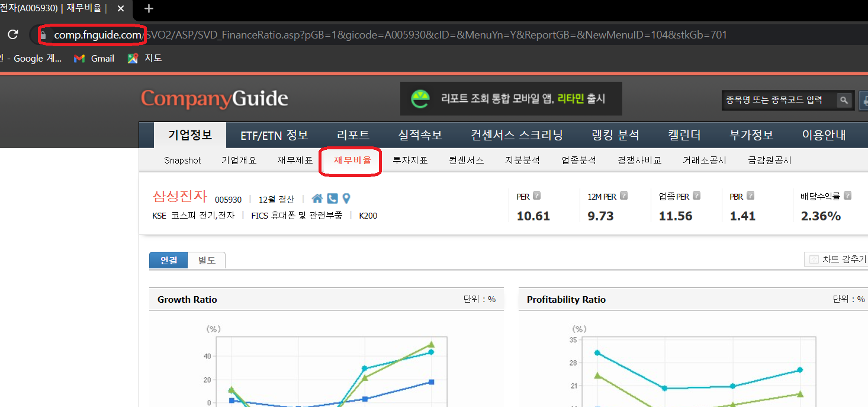Click the magnifier search icon
Viewport: 868px width, 407px height.
[x=844, y=100]
